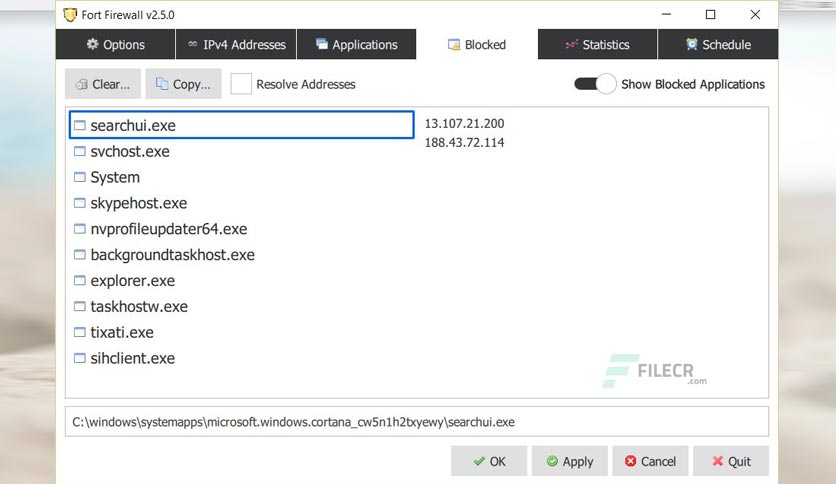Click the window icon beside explorer.exe

[x=79, y=280]
